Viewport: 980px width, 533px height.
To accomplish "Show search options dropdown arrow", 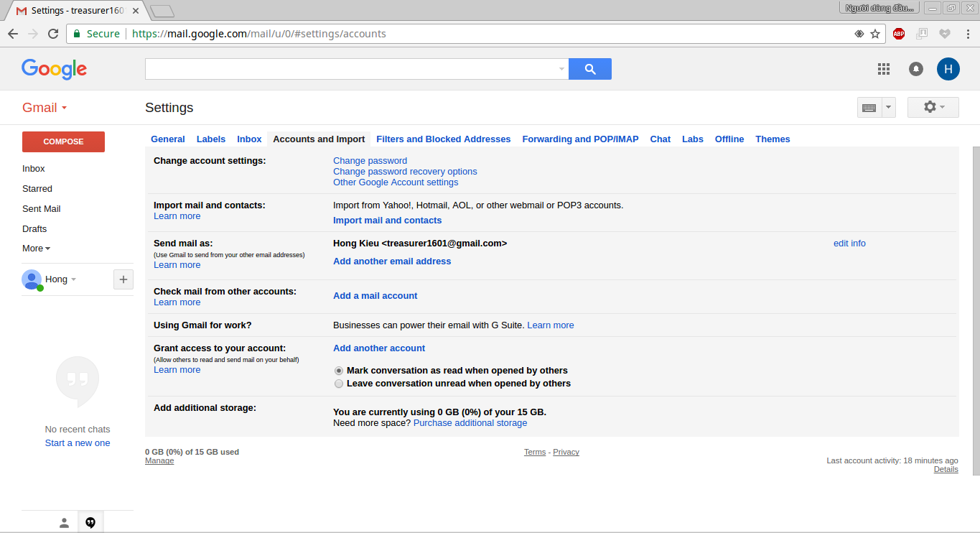I will (x=561, y=69).
